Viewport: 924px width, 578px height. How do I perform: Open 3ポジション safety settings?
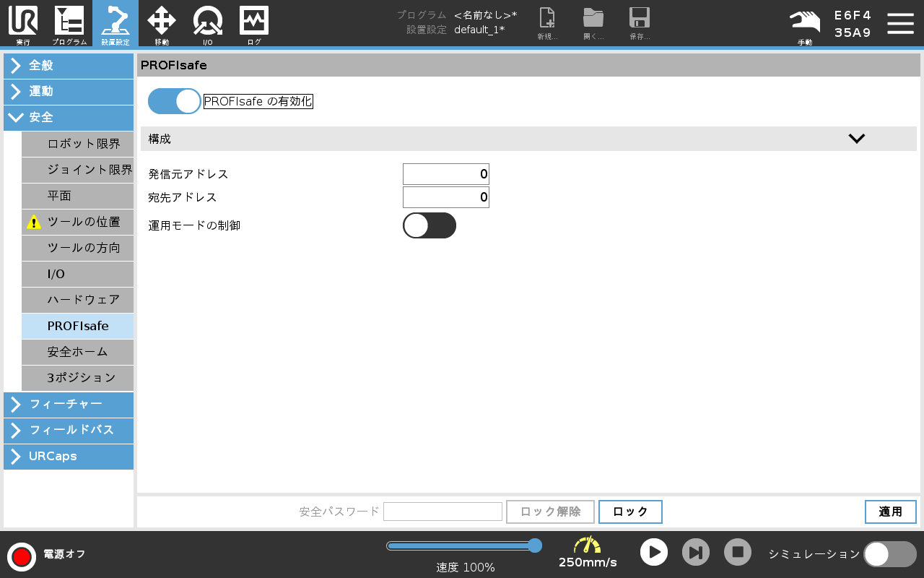77,378
